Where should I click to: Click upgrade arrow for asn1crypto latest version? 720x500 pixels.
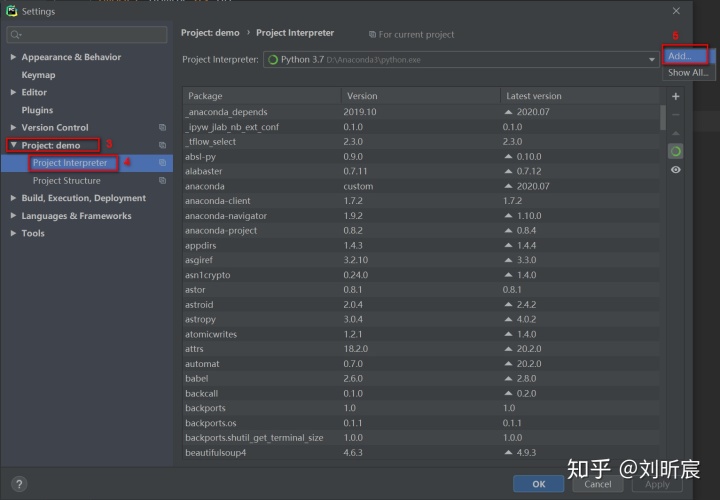tap(508, 275)
